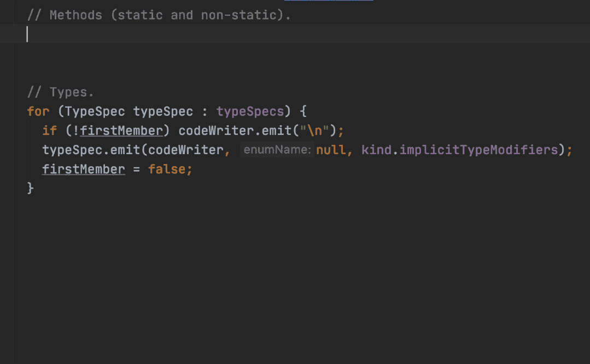Click 'typeSpec' at the start of the emit call line
The image size is (590, 364).
pyautogui.click(x=72, y=150)
